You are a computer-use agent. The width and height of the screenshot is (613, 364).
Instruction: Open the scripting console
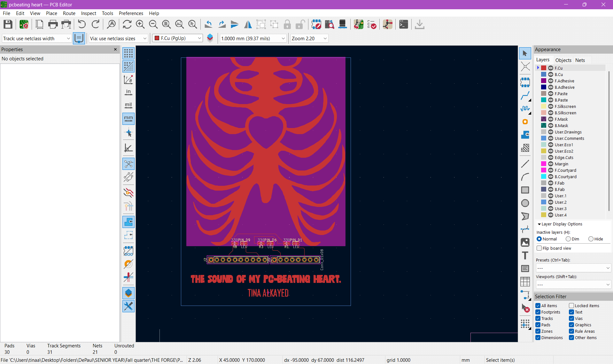click(x=403, y=24)
